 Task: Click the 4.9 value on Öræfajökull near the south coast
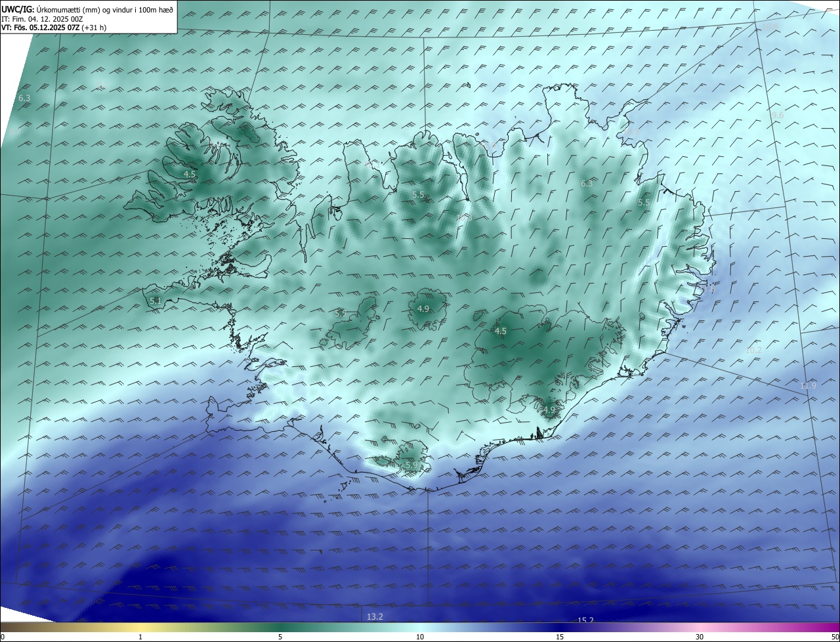[549, 410]
